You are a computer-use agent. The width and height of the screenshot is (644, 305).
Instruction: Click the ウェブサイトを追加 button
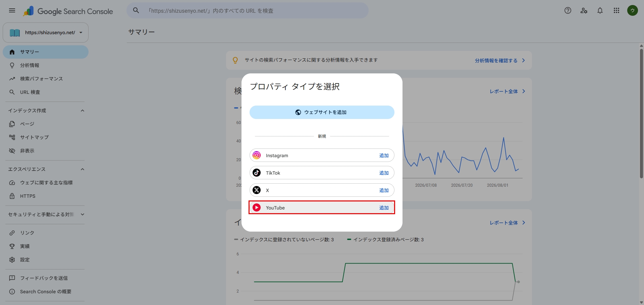[322, 112]
